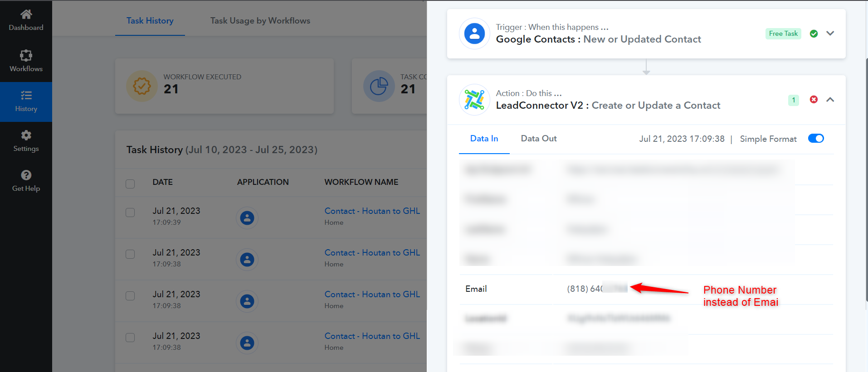The height and width of the screenshot is (372, 868).
Task: Click the red error status icon
Action: click(x=814, y=99)
